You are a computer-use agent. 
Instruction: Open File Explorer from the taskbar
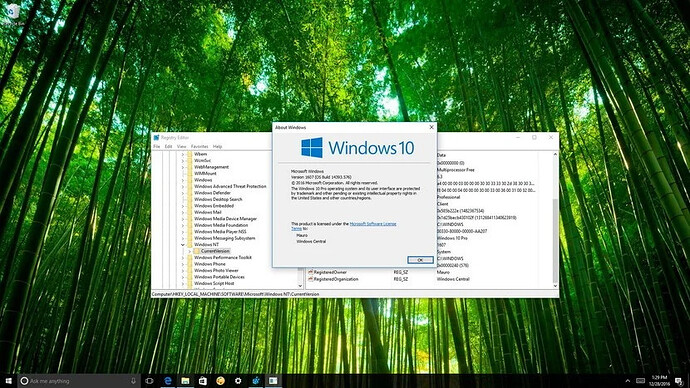[x=185, y=381]
